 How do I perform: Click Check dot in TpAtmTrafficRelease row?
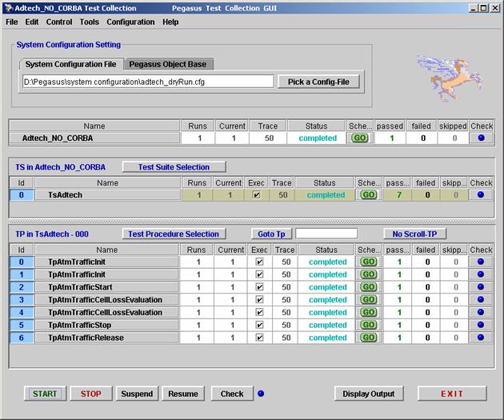(481, 337)
